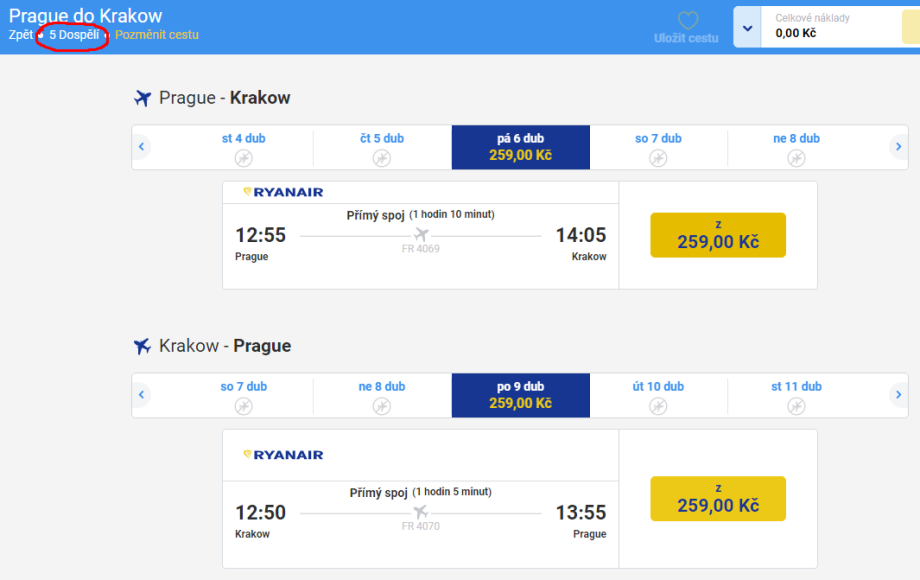The height and width of the screenshot is (580, 920).
Task: Click the Zpět back link
Action: pyautogui.click(x=20, y=35)
